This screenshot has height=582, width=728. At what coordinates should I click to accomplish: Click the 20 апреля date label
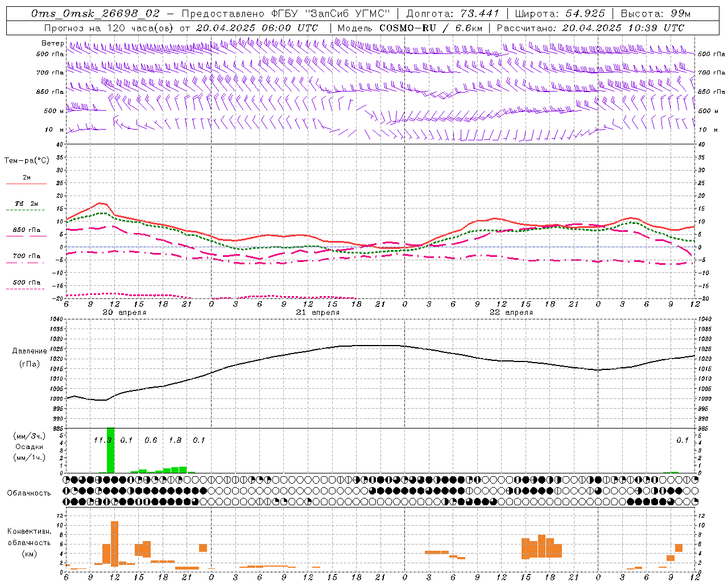point(124,313)
